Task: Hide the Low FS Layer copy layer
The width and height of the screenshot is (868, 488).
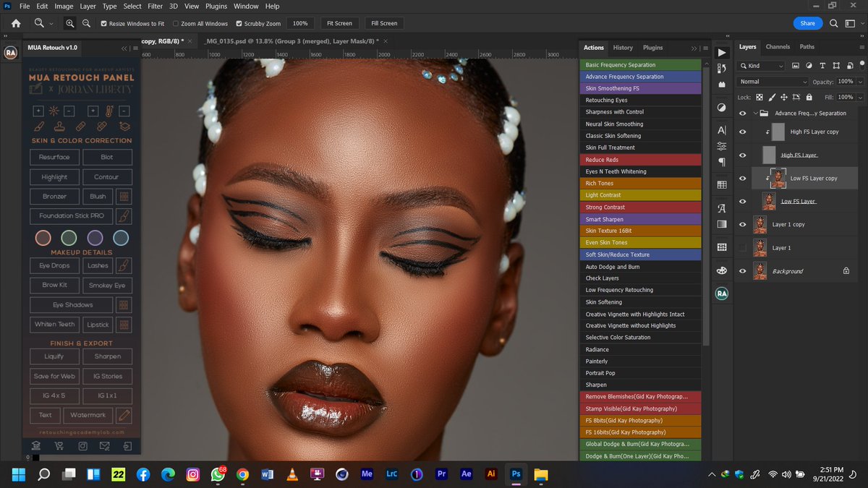Action: 742,179
